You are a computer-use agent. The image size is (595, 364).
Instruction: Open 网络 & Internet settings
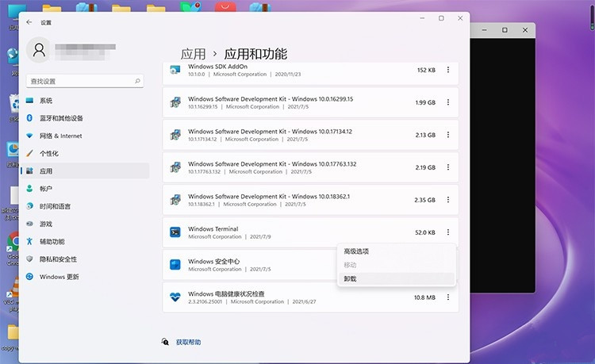tap(84, 136)
